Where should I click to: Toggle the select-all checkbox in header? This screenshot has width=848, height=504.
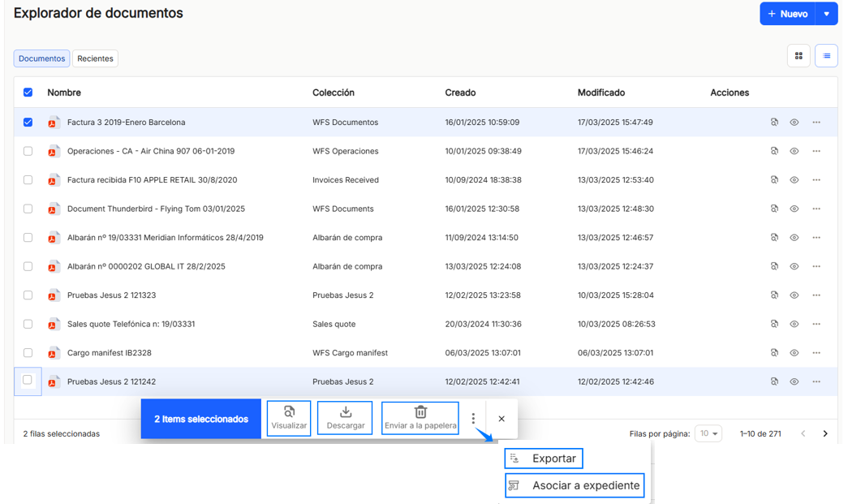pyautogui.click(x=28, y=93)
